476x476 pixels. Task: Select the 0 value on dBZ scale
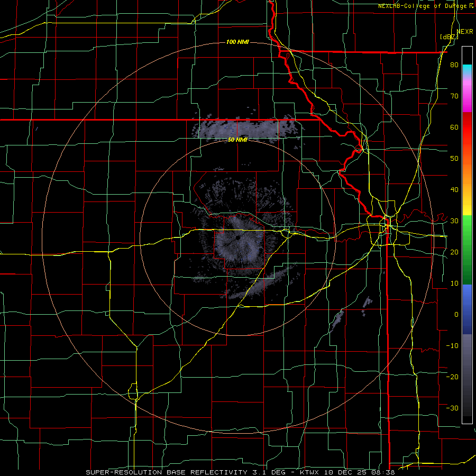(x=456, y=315)
